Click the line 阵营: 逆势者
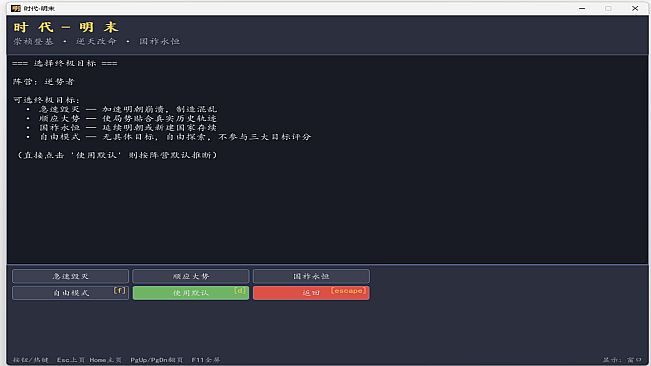Viewport: 651px width, 366px height. point(43,81)
